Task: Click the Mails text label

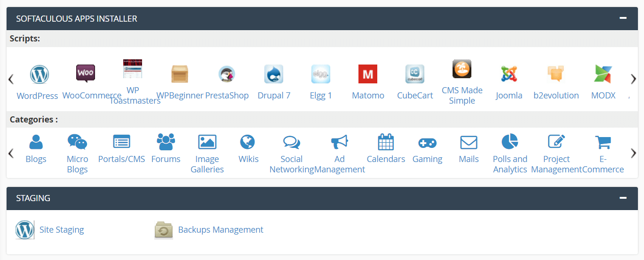Action: coord(469,159)
